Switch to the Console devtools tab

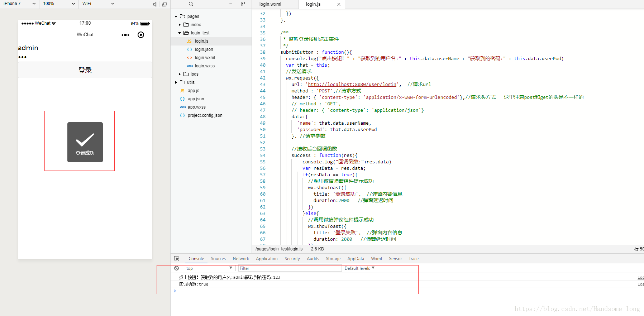(196, 259)
